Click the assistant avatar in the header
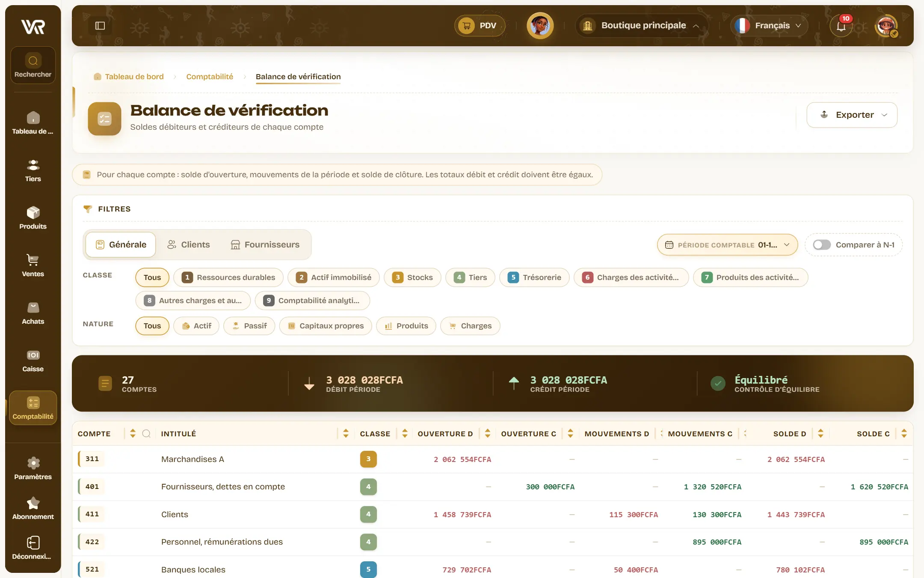This screenshot has width=924, height=578. [540, 26]
